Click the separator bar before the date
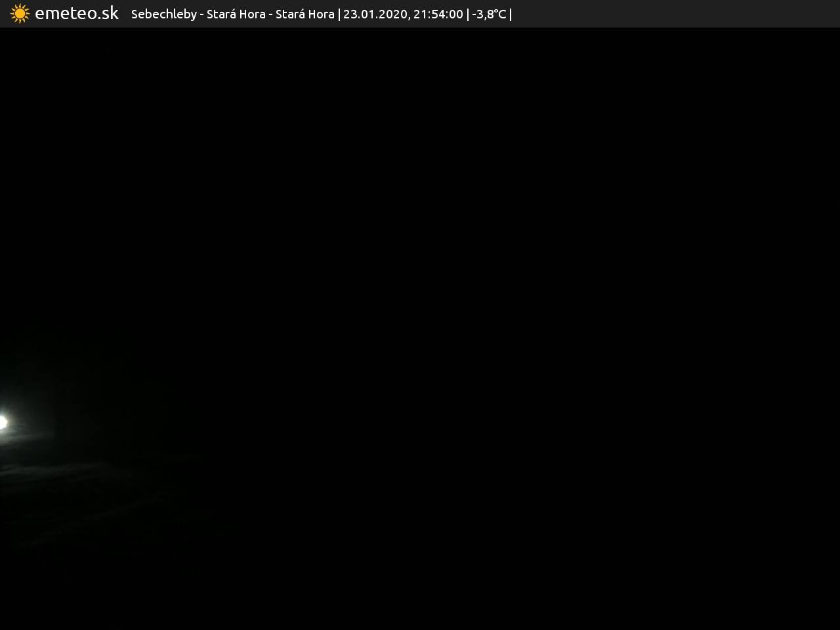This screenshot has width=840, height=630. point(339,14)
